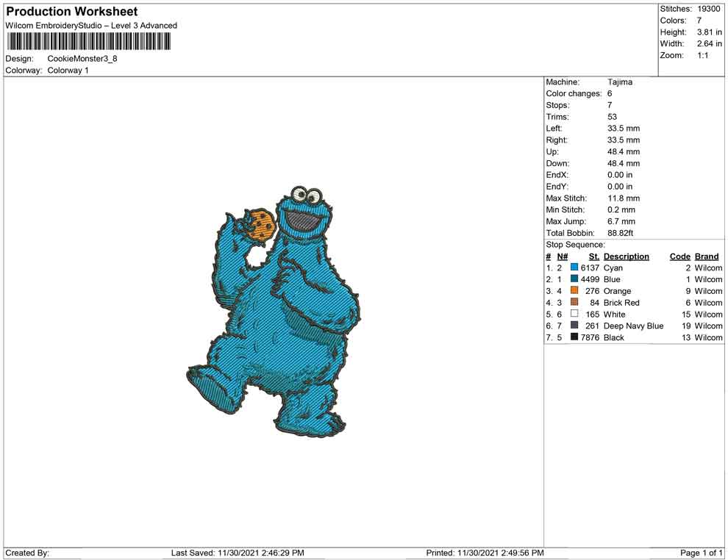
Task: Click the Orange thread color swatch
Action: (574, 290)
